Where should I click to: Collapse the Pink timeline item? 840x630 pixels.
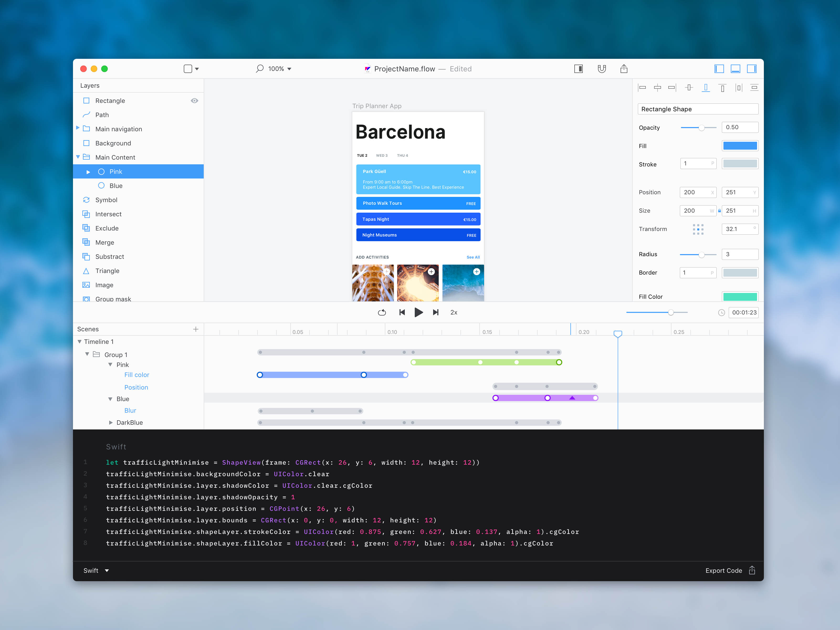coord(110,365)
